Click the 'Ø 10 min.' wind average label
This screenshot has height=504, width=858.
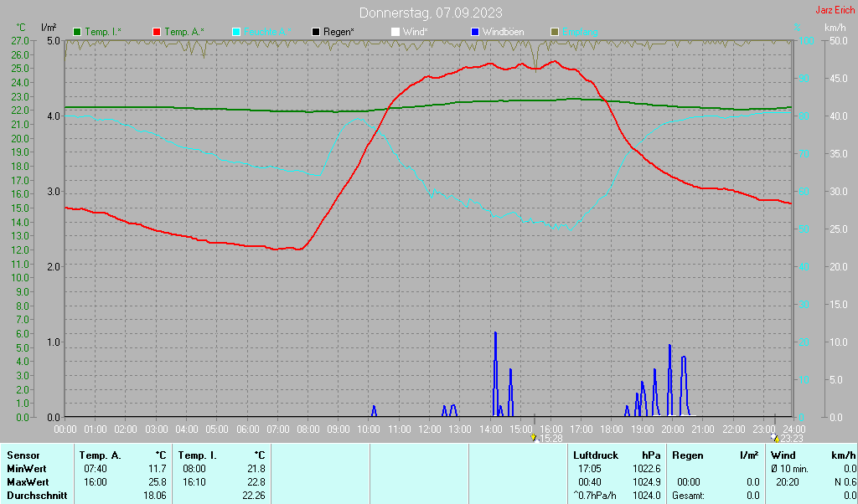coord(789,469)
